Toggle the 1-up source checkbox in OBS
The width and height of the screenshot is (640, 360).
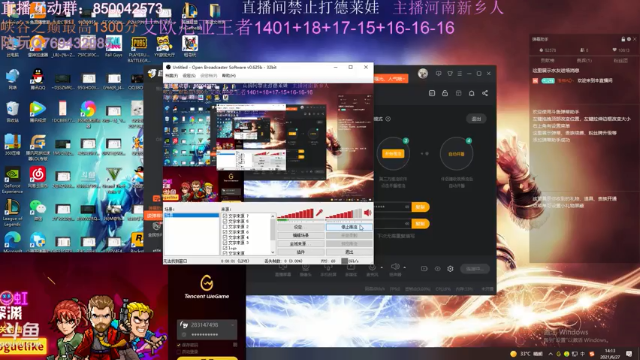click(x=225, y=248)
